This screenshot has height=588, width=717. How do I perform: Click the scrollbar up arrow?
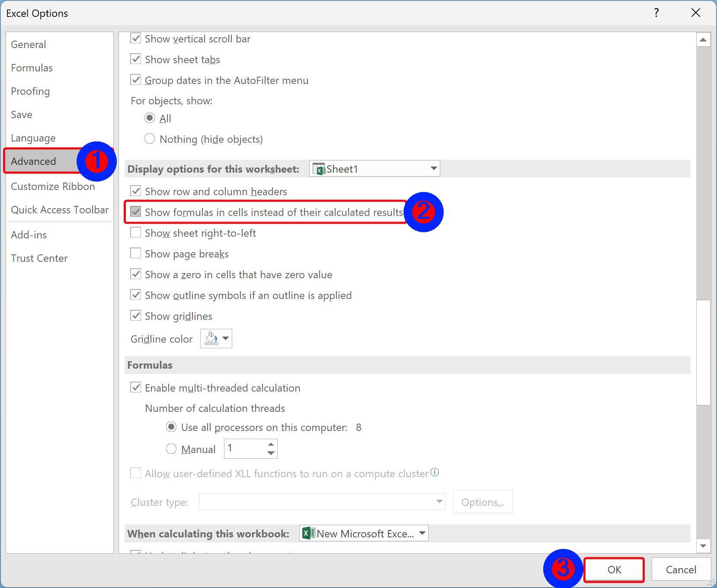pos(703,40)
